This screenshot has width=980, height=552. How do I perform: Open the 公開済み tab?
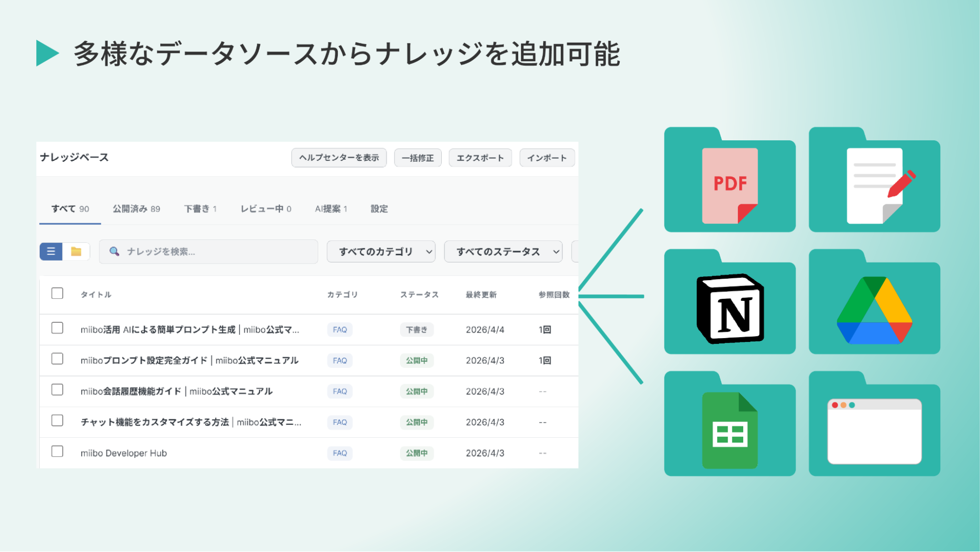136,209
